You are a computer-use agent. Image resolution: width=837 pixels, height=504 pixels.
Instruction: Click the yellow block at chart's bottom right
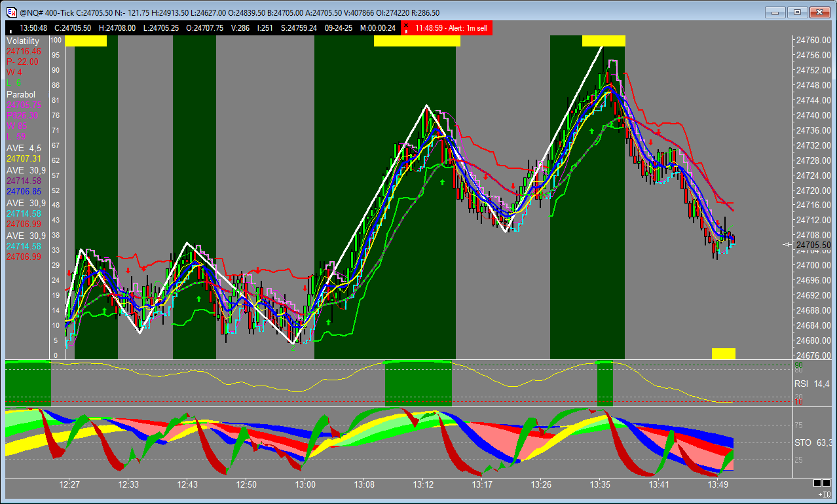tap(723, 353)
